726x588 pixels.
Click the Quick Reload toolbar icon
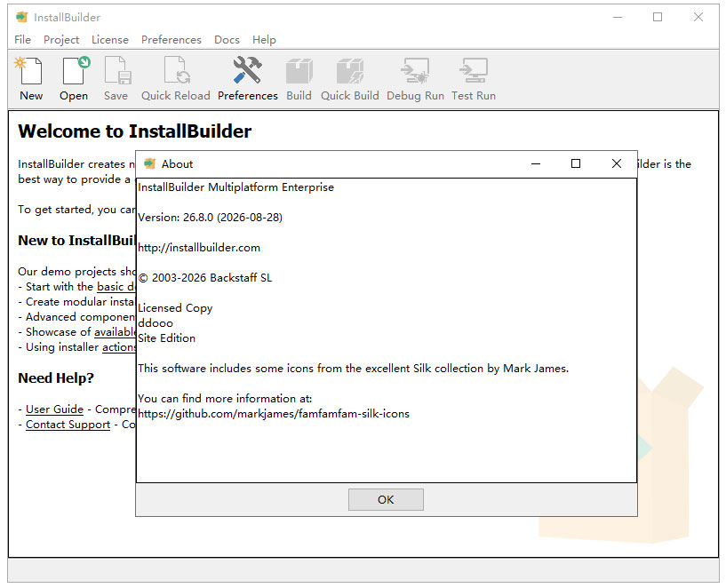pyautogui.click(x=177, y=71)
